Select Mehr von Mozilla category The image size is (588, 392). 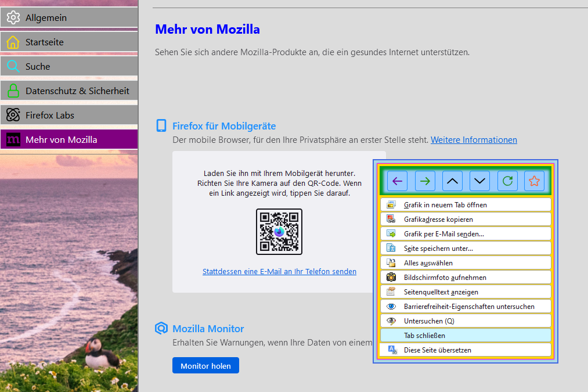69,139
